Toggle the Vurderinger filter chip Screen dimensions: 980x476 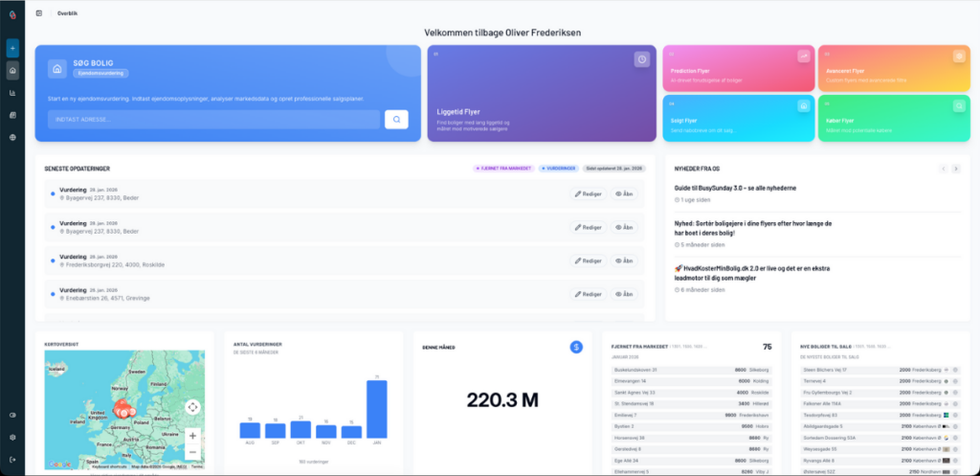[x=559, y=168]
